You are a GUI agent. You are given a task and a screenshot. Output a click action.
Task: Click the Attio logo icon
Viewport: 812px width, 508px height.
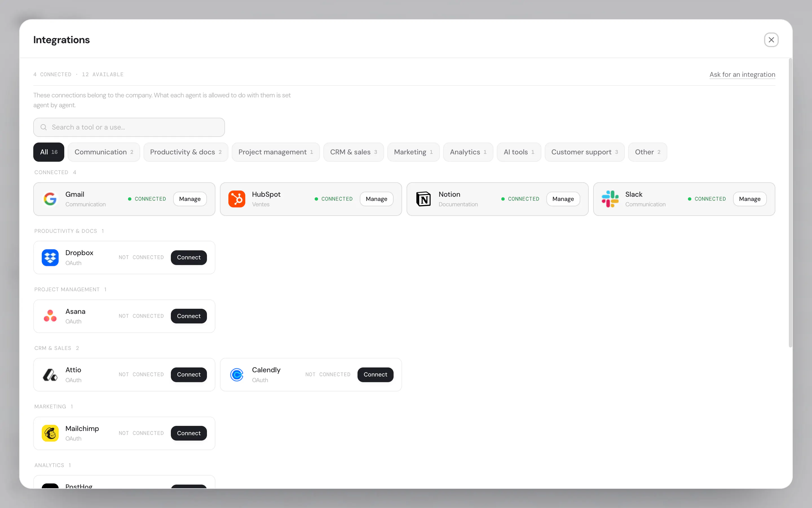tap(50, 375)
